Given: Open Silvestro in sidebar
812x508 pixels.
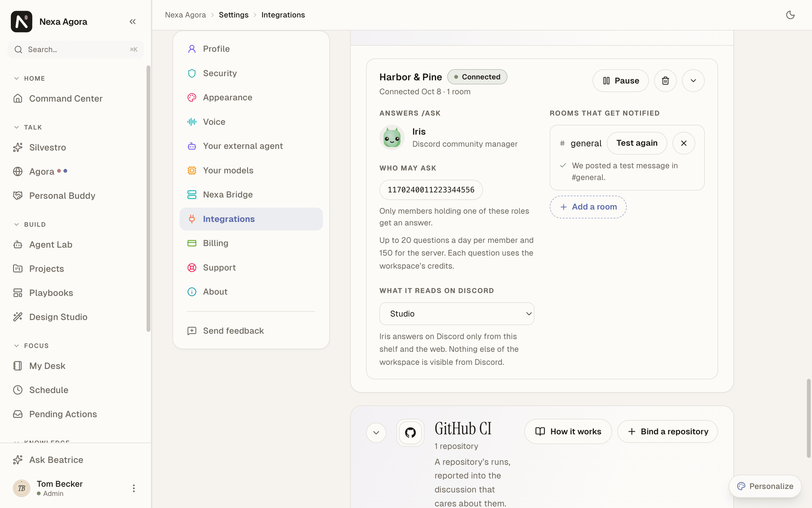Looking at the screenshot, I should 75,148.
